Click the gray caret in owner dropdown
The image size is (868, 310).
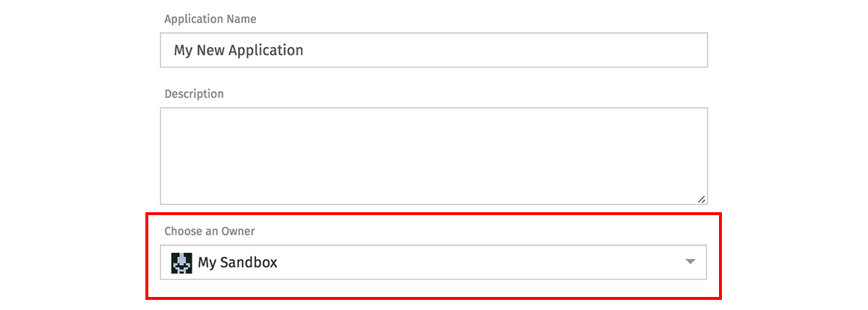(690, 262)
